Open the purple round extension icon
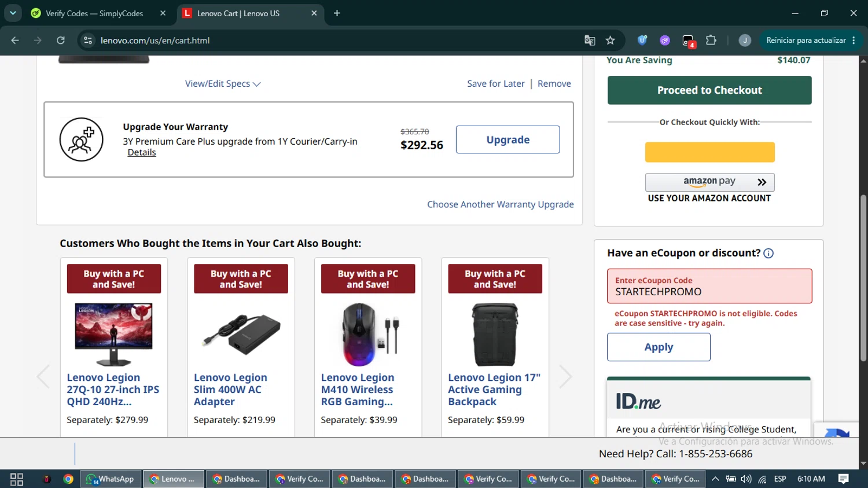868x488 pixels. click(665, 41)
